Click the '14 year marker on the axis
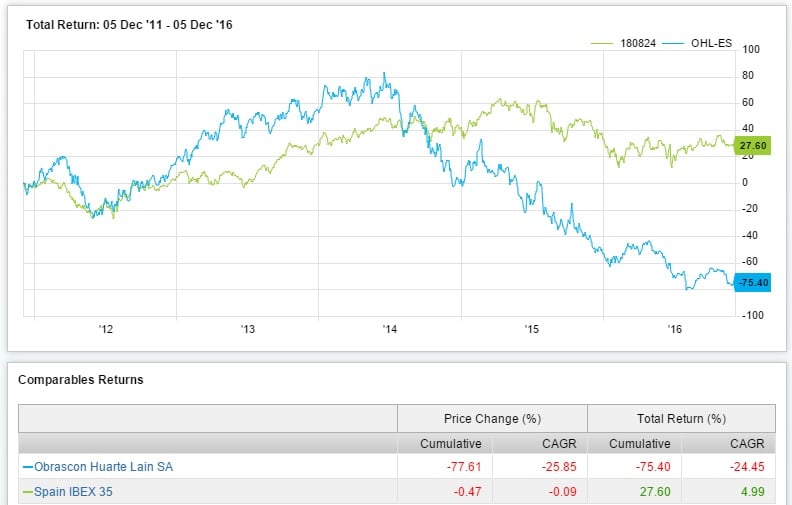The width and height of the screenshot is (792, 505). tap(389, 329)
